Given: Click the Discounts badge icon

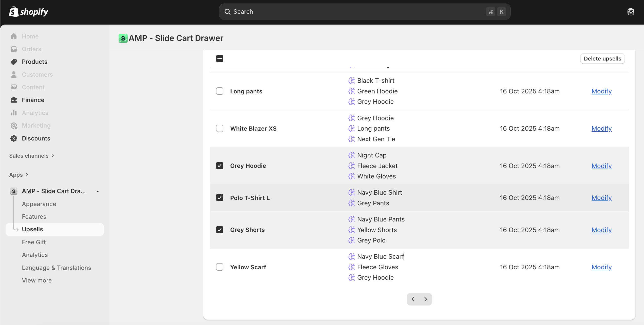Looking at the screenshot, I should tap(14, 138).
